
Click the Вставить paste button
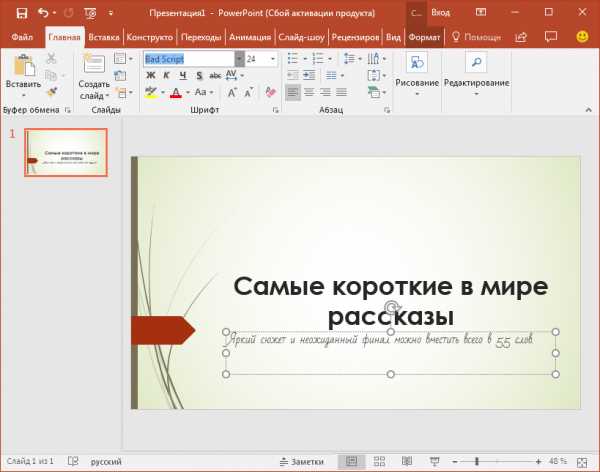(23, 75)
